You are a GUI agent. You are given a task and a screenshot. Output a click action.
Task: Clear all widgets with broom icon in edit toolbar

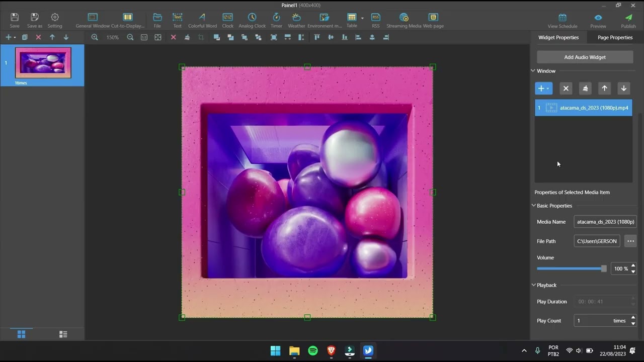click(x=187, y=37)
